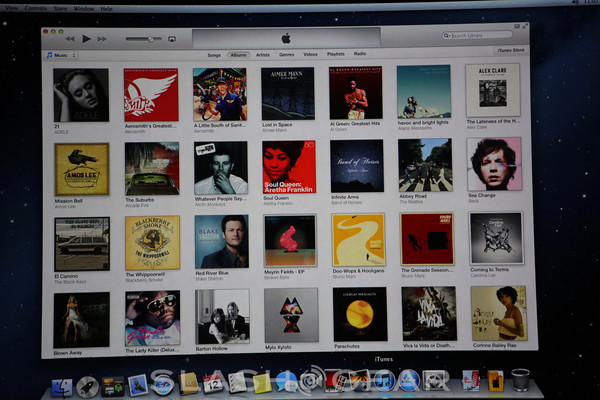600x400 pixels.
Task: Go to the Videos tab
Action: (x=310, y=54)
